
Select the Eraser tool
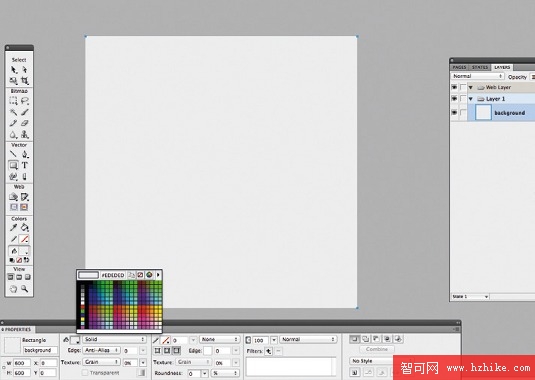pos(25,123)
